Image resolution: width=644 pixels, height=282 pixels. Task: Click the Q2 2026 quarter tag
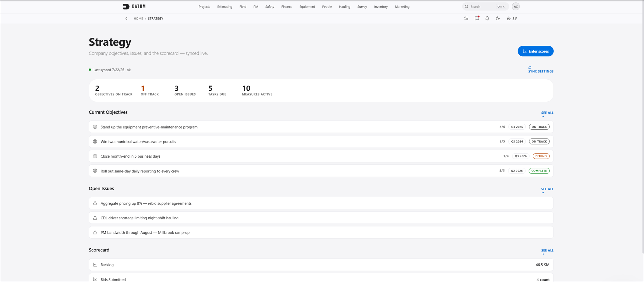coord(517,171)
